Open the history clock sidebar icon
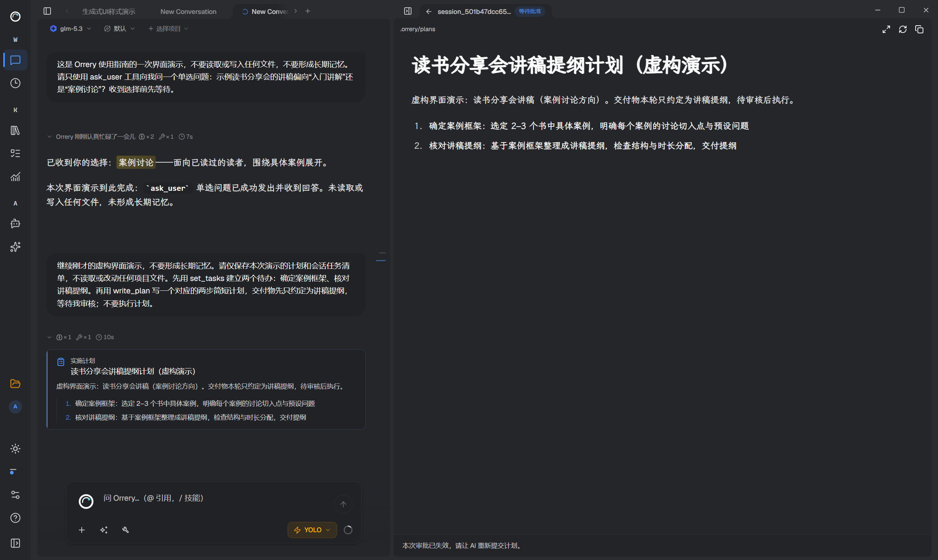The image size is (938, 560). click(15, 83)
